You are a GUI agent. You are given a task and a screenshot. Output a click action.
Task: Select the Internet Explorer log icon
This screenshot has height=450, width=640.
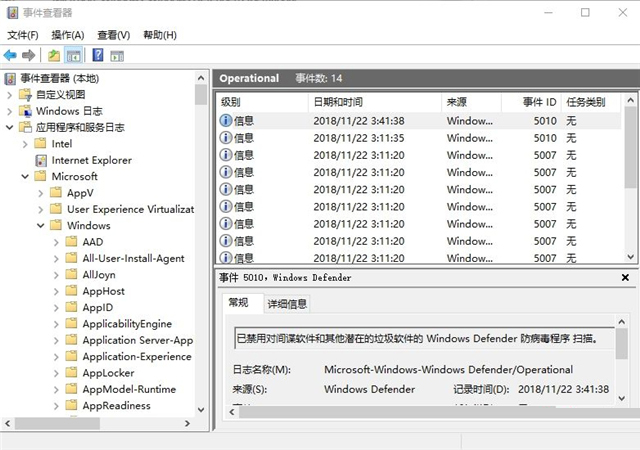click(x=40, y=160)
